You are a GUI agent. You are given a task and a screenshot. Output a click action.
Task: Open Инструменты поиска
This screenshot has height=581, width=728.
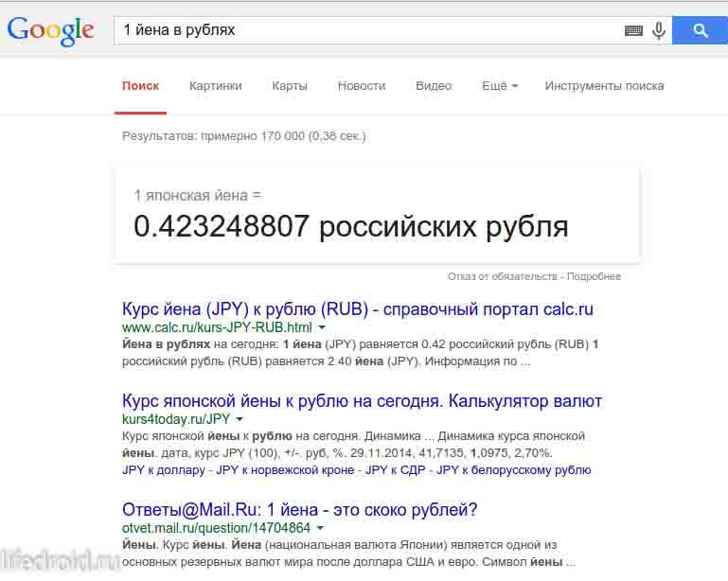604,86
